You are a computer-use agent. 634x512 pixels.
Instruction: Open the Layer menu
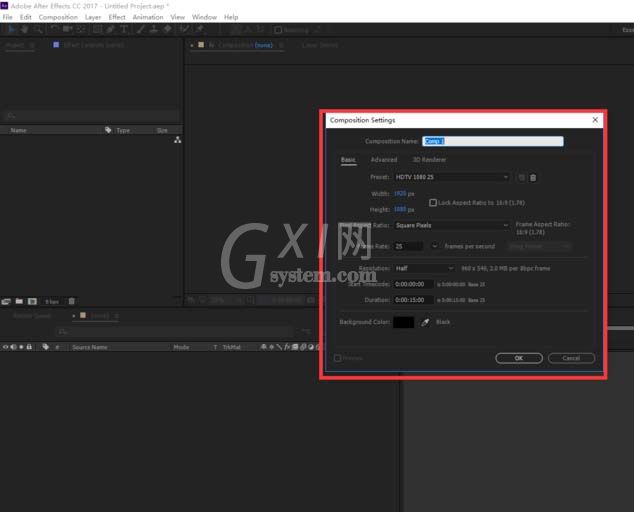93,17
